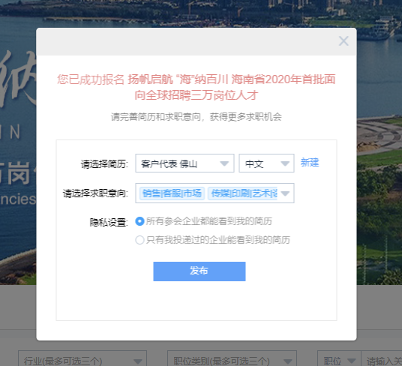Click the 客户代表 佛山 resume text
Image resolution: width=402 pixels, height=366 pixels.
coord(169,164)
